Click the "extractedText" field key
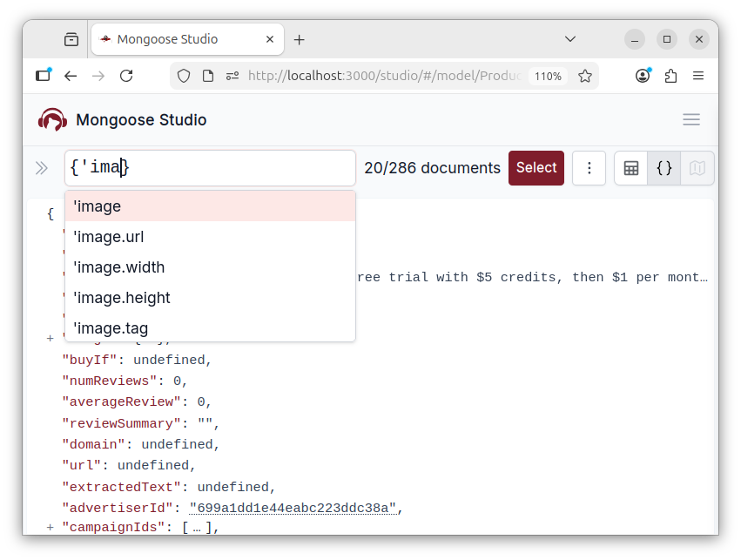This screenshot has width=741, height=560. (121, 487)
